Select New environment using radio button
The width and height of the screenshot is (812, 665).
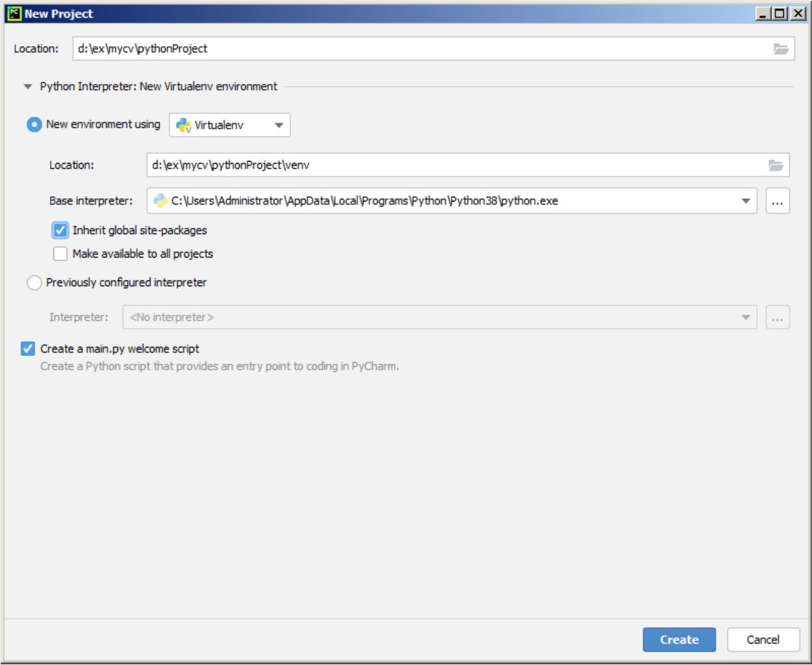(35, 125)
